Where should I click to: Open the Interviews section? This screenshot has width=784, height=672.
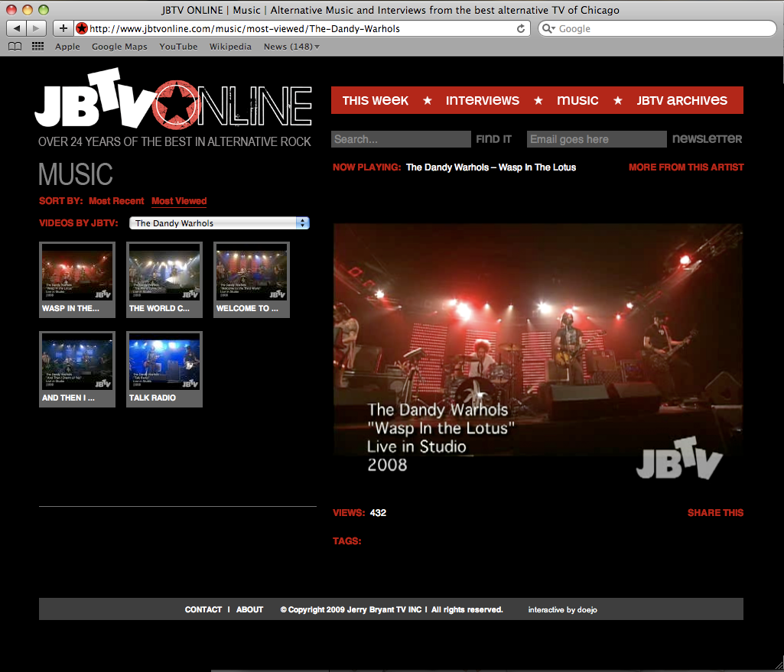click(483, 100)
